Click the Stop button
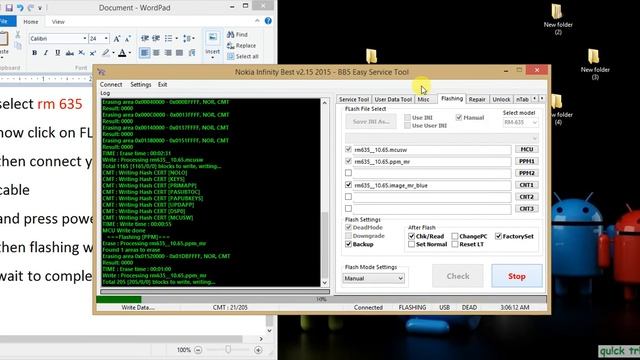 click(517, 276)
